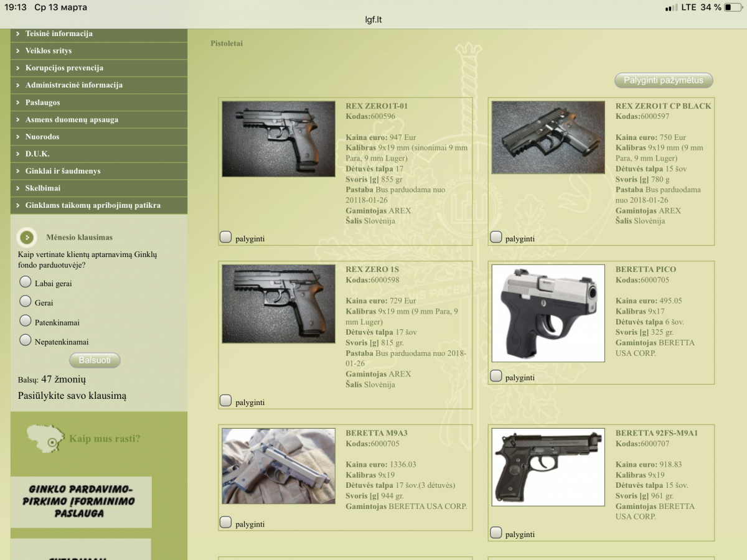Expand Nuorodos menu arrow

click(18, 137)
